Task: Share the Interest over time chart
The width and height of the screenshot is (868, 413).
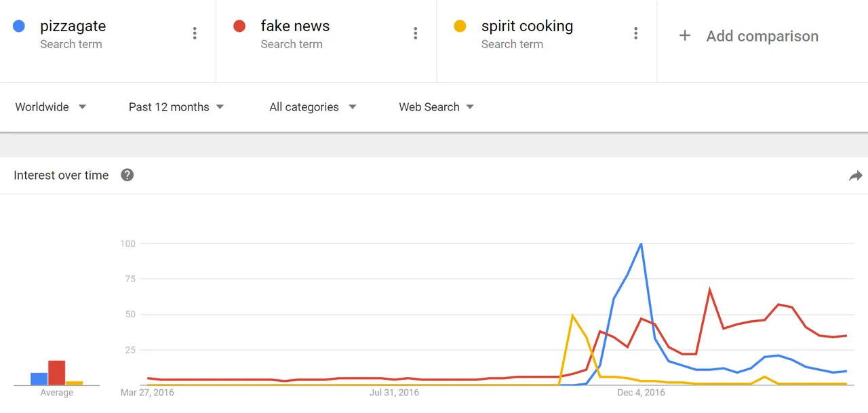Action: [x=855, y=176]
